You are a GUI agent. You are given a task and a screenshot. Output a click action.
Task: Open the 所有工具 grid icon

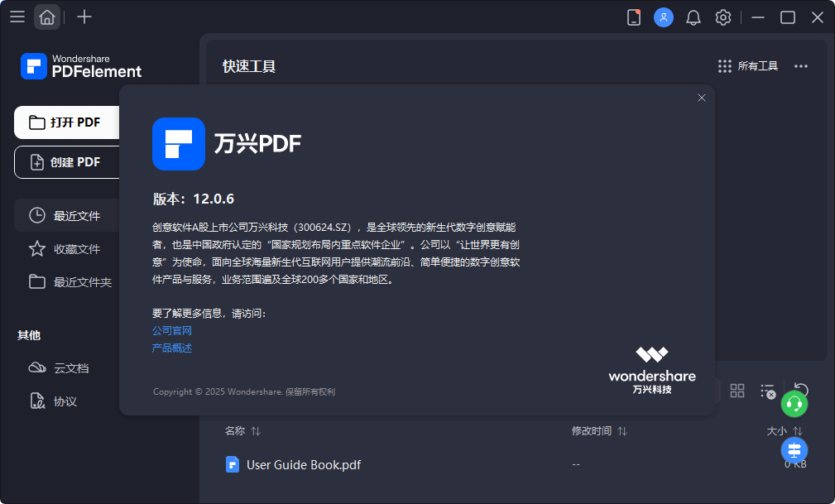click(724, 66)
